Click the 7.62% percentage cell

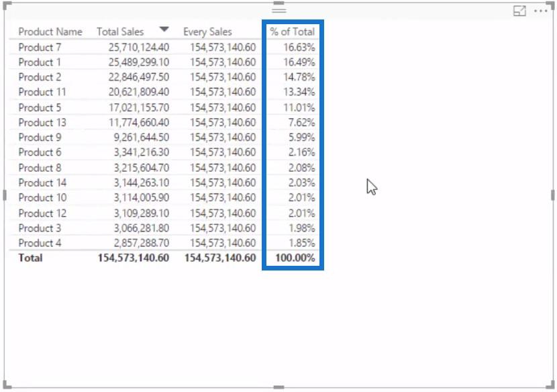[301, 122]
